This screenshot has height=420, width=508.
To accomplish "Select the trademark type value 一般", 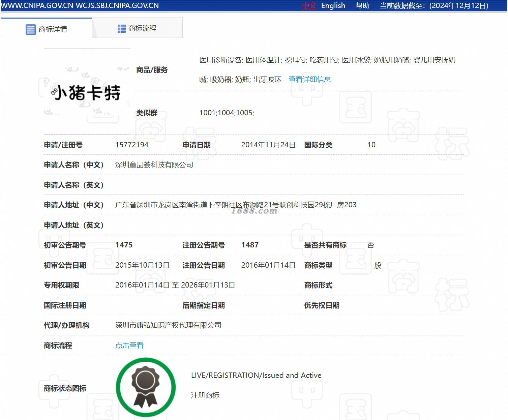I will 374,265.
